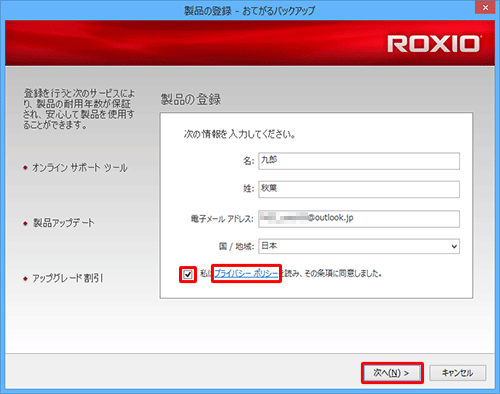Click the 次へ(N) > button
The image size is (500, 394).
coord(392,373)
